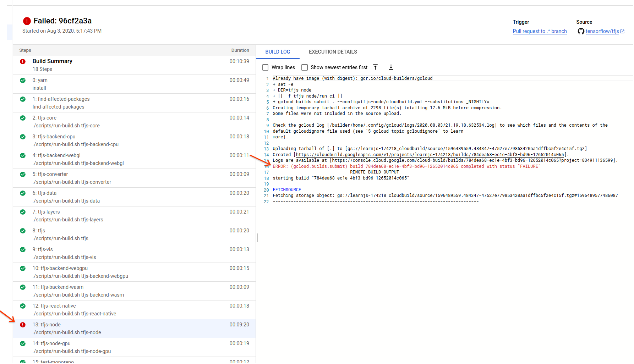Screen dimensions: 634x364
Task: Click green check icon for 11: tfjs-backend-wasm
Action: (x=23, y=287)
